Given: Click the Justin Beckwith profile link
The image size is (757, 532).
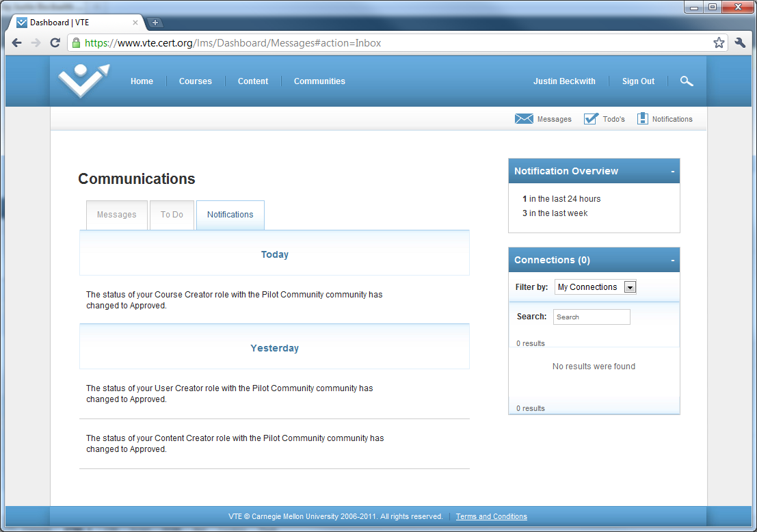Looking at the screenshot, I should click(564, 81).
